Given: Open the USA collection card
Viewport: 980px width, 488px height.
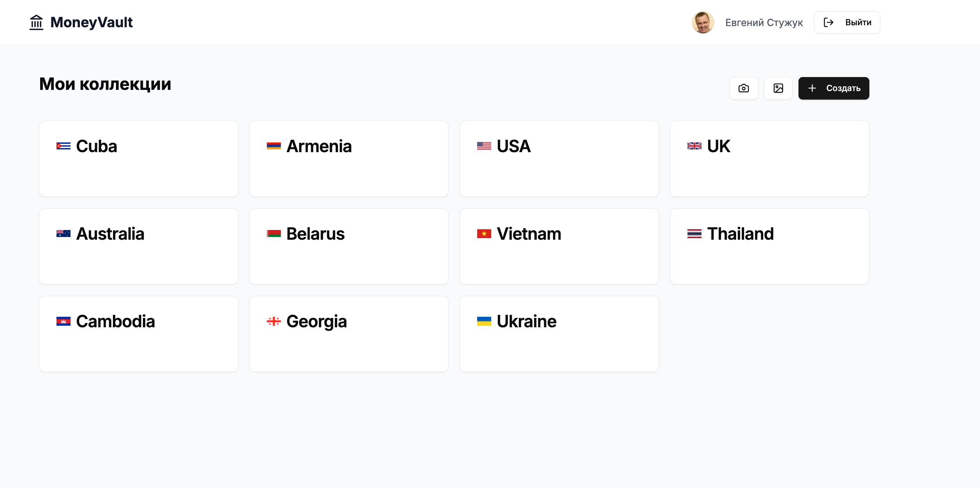Looking at the screenshot, I should [x=559, y=159].
